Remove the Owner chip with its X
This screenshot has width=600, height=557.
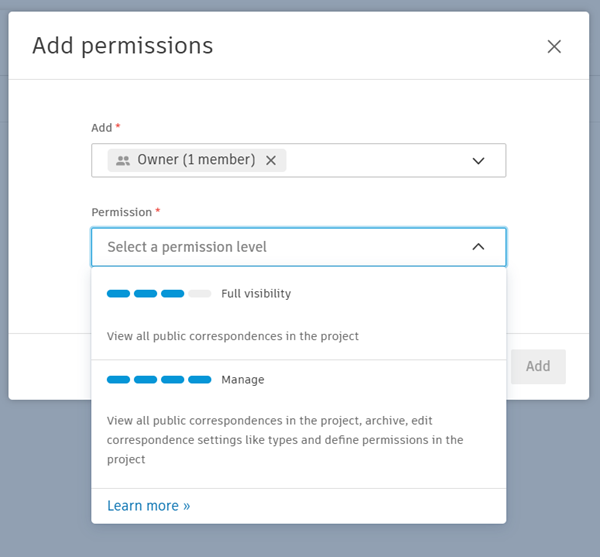271,160
